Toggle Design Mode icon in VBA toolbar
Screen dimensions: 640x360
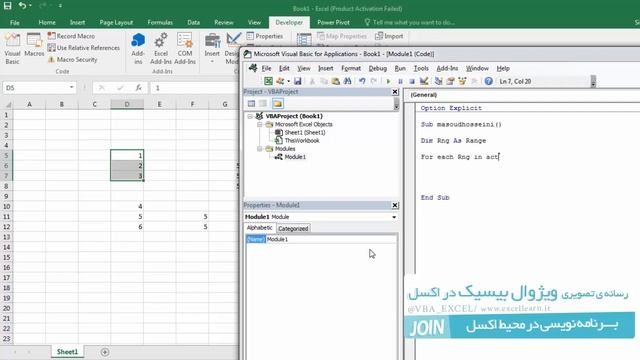click(424, 81)
